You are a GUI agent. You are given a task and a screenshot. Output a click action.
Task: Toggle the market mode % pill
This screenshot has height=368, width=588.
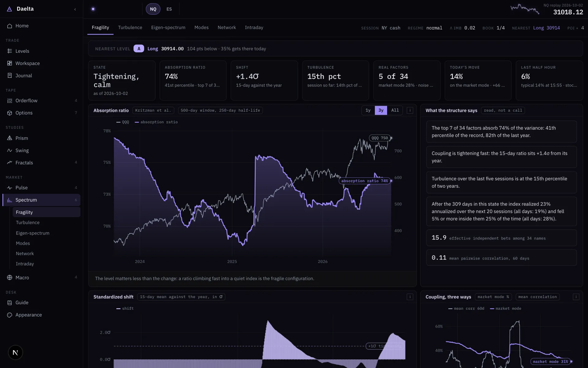pos(493,297)
